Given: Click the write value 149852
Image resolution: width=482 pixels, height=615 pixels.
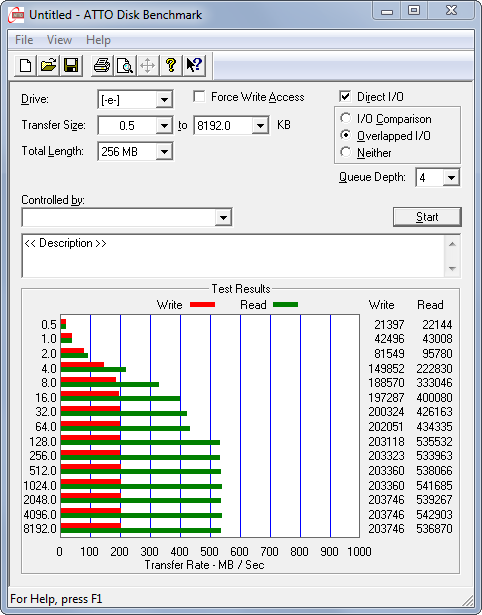Looking at the screenshot, I should coord(386,369).
